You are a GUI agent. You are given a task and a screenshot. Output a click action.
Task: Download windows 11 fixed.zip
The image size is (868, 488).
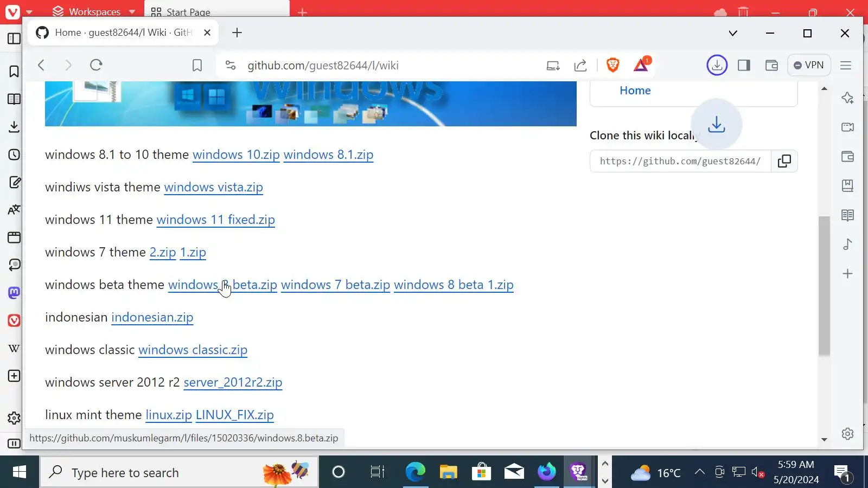point(215,220)
